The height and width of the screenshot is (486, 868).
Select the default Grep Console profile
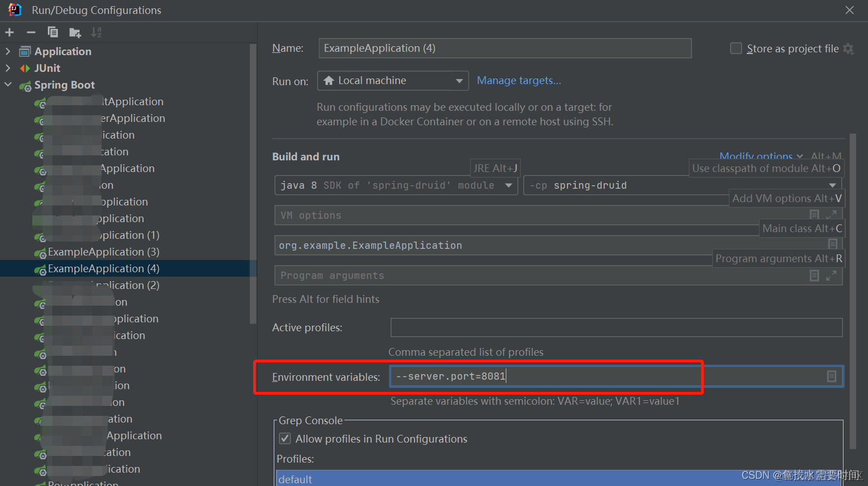[x=558, y=479]
